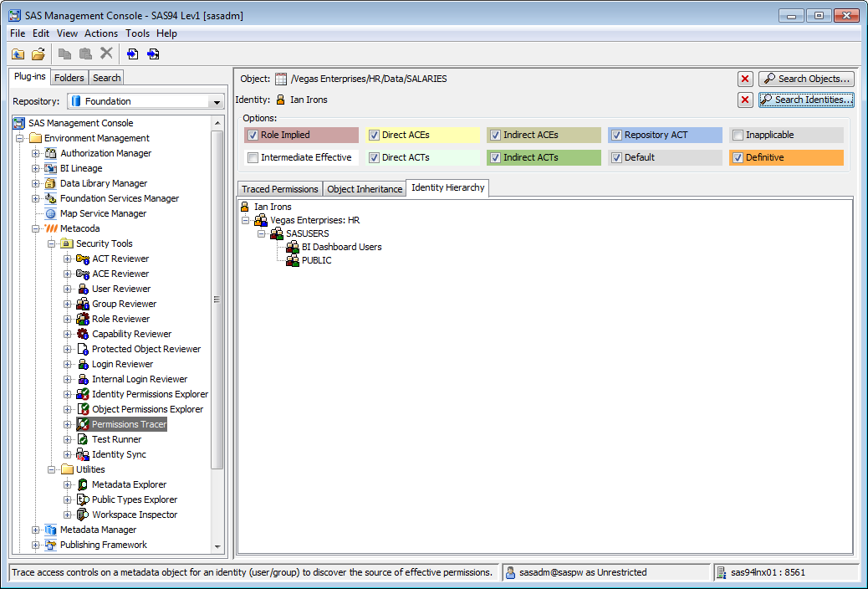Click the Capability Reviewer gear icon
The height and width of the screenshot is (589, 868).
coord(83,334)
